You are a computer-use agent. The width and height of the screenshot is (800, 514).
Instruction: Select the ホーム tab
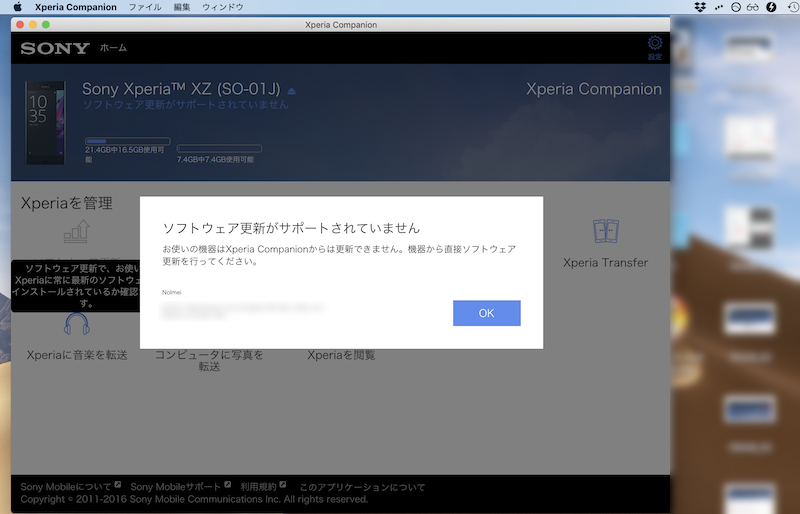pyautogui.click(x=113, y=48)
